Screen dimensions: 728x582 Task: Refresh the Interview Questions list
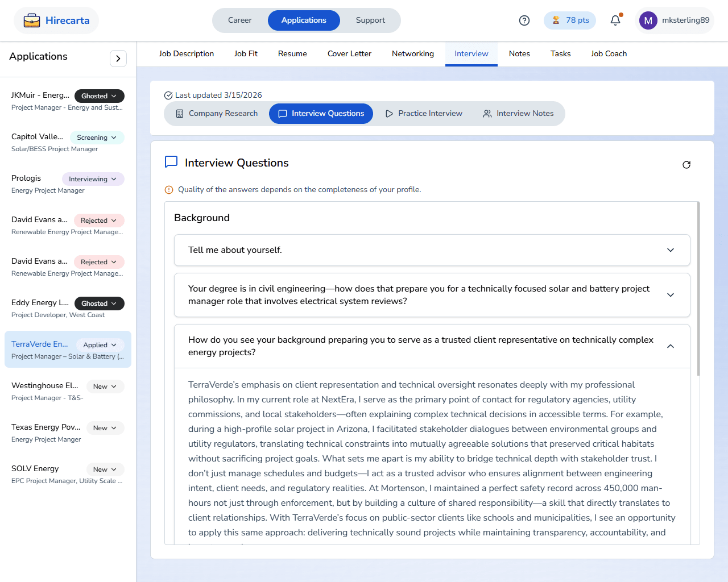pos(686,165)
